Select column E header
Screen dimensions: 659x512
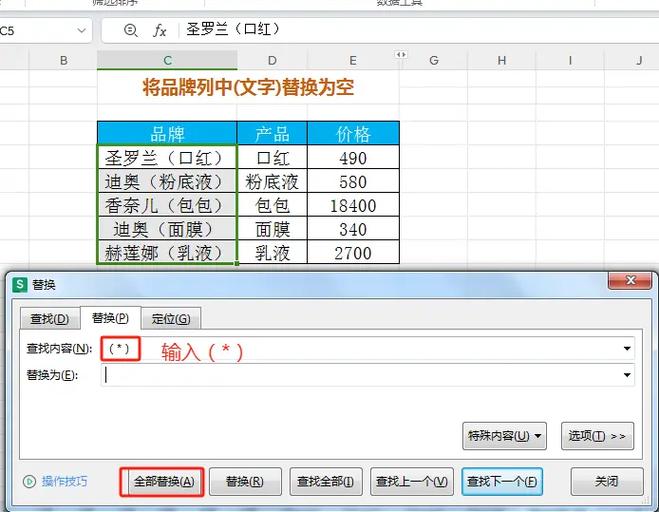[353, 60]
